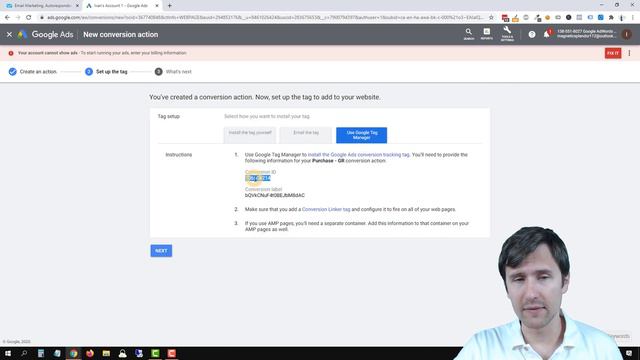Click the Google Ads logo
Image resolution: width=640 pixels, height=360 pixels.
pyautogui.click(x=47, y=35)
